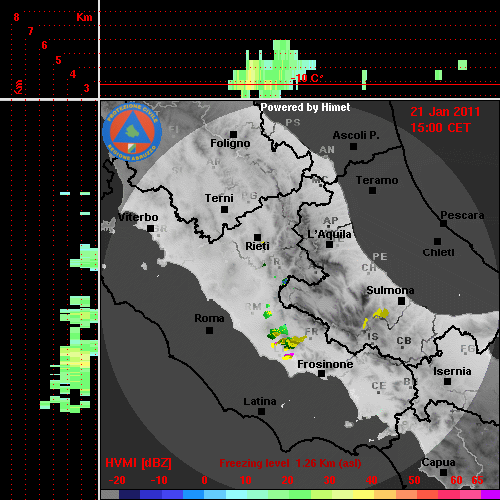Select the Chieti city name label
Screen dimensions: 500x500
(438, 252)
